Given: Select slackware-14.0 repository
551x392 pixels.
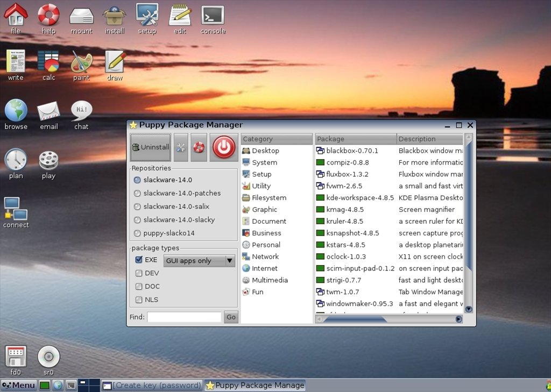Looking at the screenshot, I should point(163,180).
